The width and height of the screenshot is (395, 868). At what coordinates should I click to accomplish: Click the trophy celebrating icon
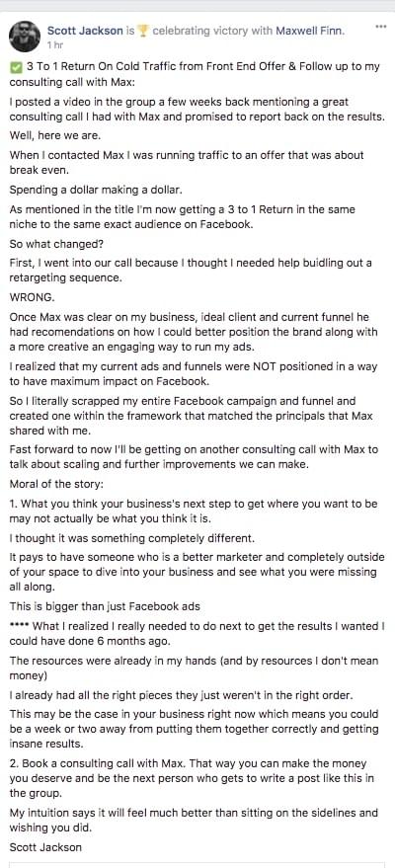tap(143, 31)
